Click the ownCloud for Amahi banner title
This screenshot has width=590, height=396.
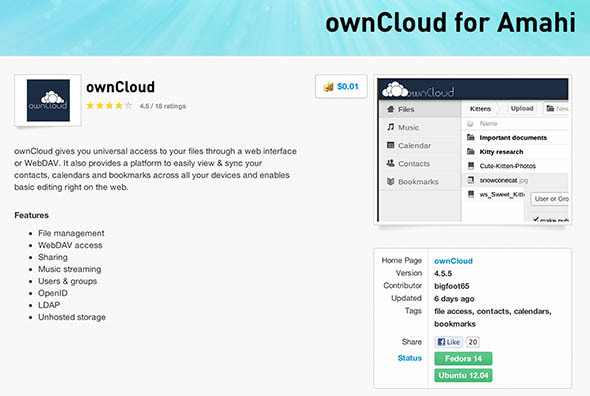pos(451,23)
